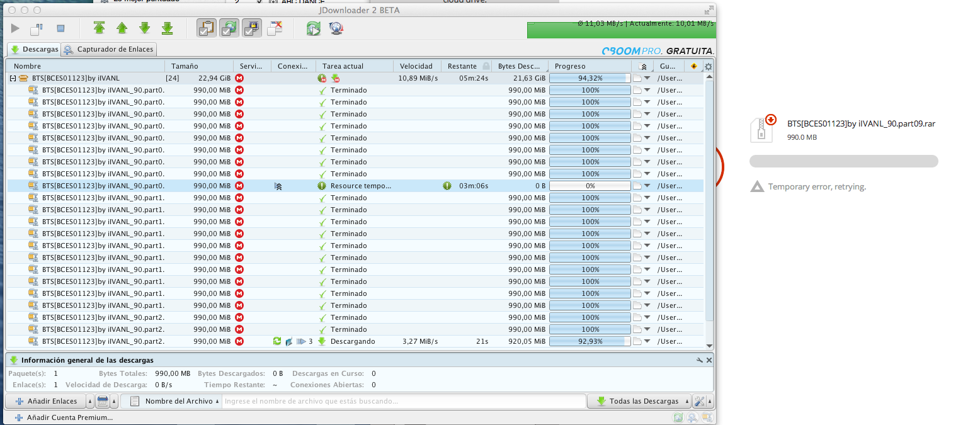Screen dimensions: 980x425
Task: Click the update check globe icon
Action: (336, 28)
